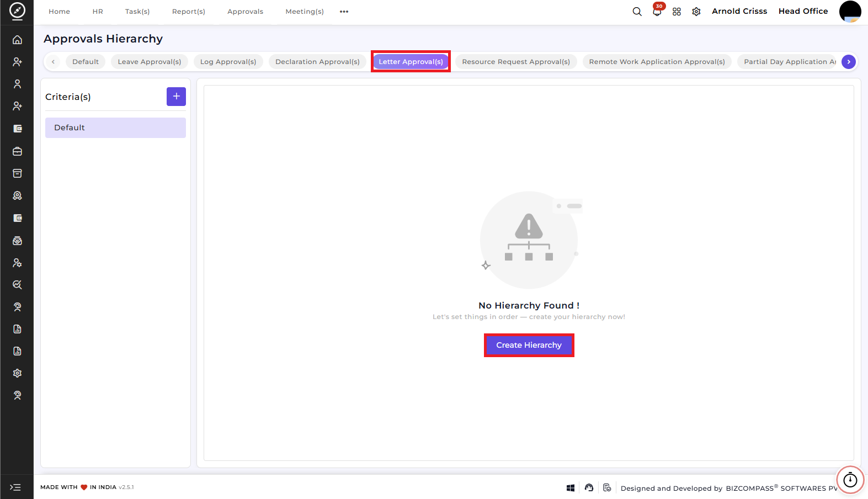Open the more menu (three dots) in the top nav
868x499 pixels.
pos(344,12)
